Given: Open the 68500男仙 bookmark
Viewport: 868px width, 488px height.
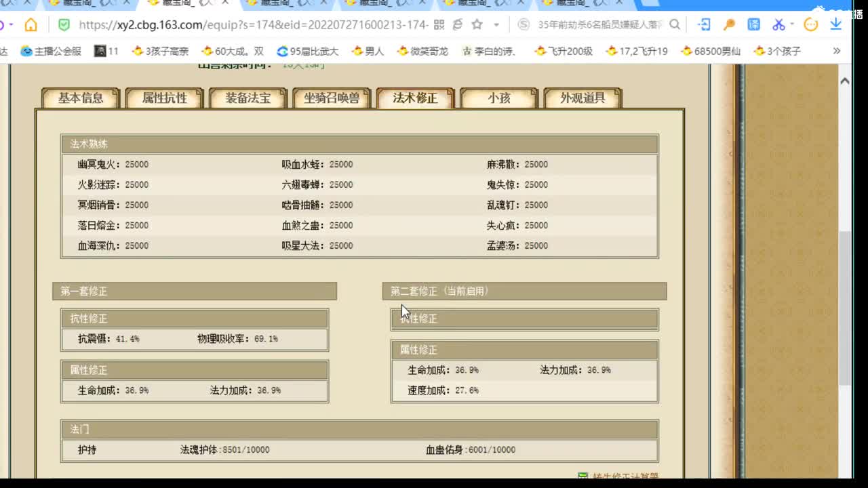Looking at the screenshot, I should [x=711, y=51].
